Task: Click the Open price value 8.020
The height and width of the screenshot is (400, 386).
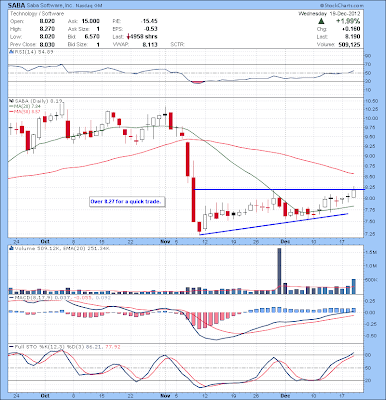Action: click(x=47, y=21)
